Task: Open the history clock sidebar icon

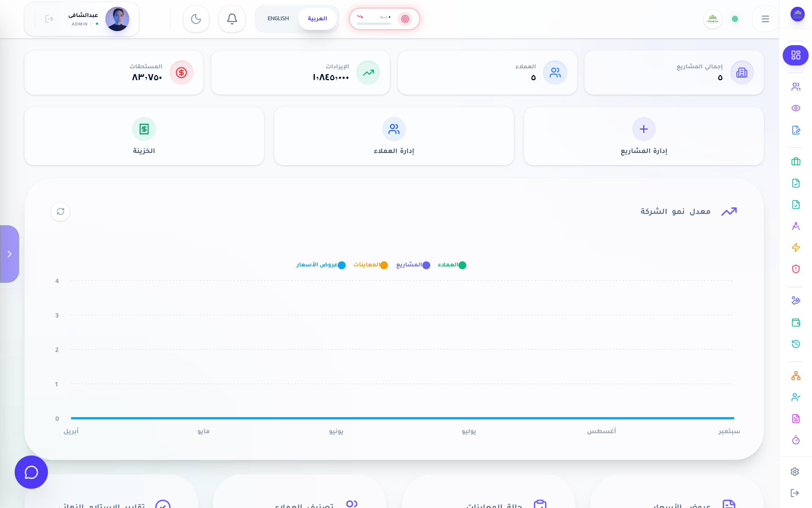Action: pos(796,344)
